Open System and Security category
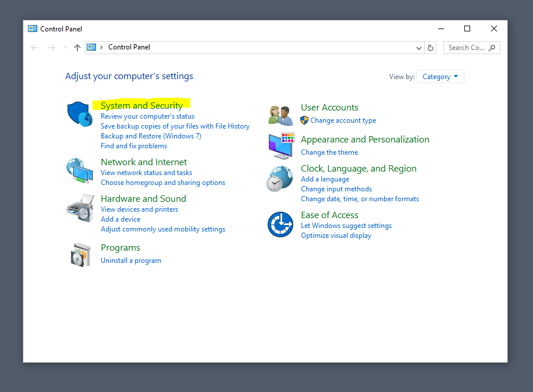This screenshot has width=533, height=392. click(x=141, y=106)
